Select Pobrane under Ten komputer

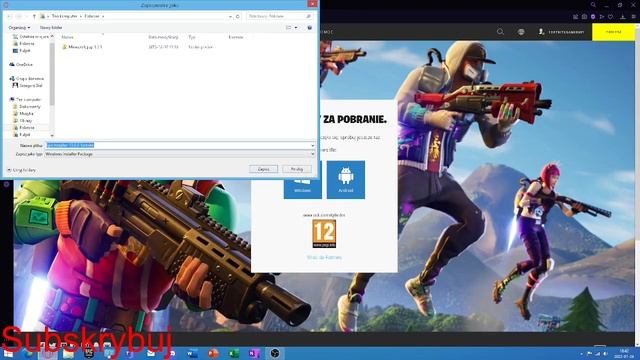pos(24,127)
